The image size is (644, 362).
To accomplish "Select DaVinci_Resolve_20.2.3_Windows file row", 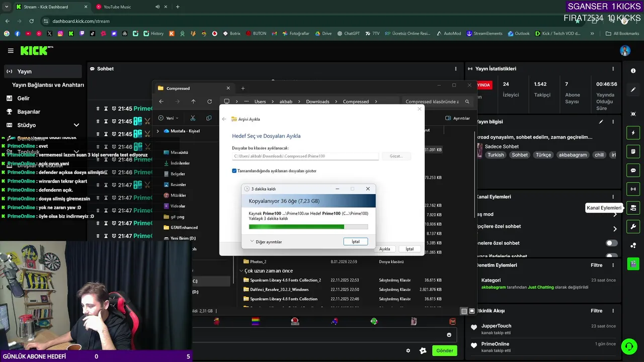I will (342, 290).
